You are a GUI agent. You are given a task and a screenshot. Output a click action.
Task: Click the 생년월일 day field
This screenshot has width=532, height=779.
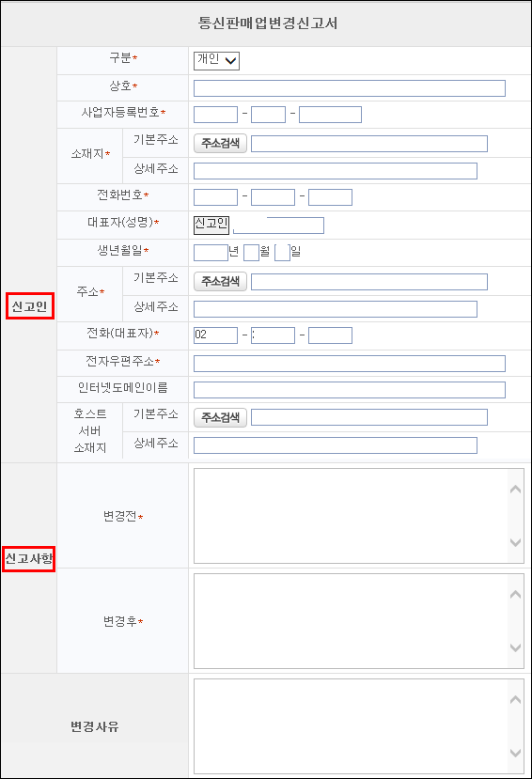[x=282, y=253]
